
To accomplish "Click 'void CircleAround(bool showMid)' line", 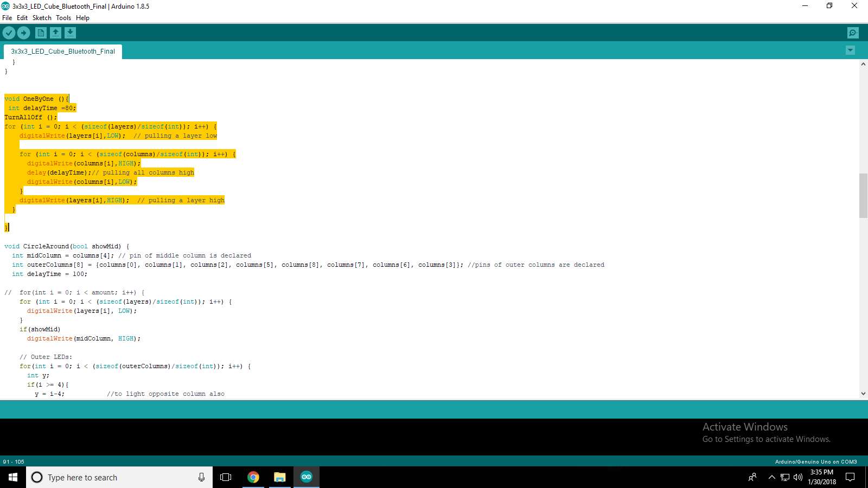I will tap(67, 246).
